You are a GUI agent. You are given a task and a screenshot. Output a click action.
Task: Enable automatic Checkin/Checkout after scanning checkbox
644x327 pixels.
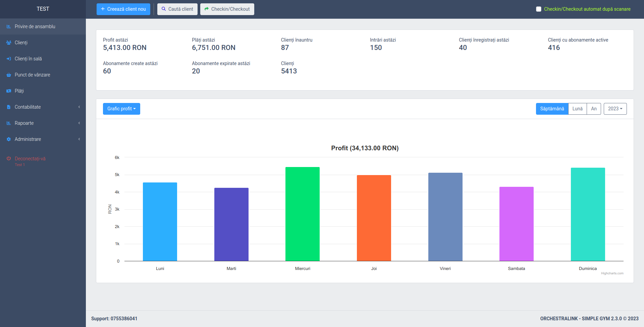tap(539, 9)
